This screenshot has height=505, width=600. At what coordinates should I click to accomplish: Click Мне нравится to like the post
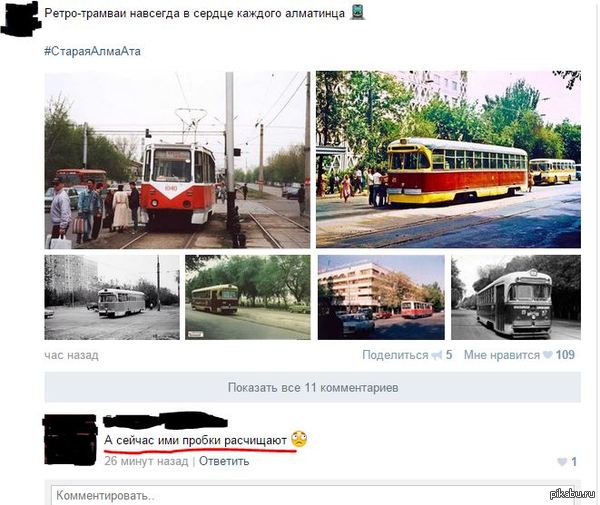point(502,355)
